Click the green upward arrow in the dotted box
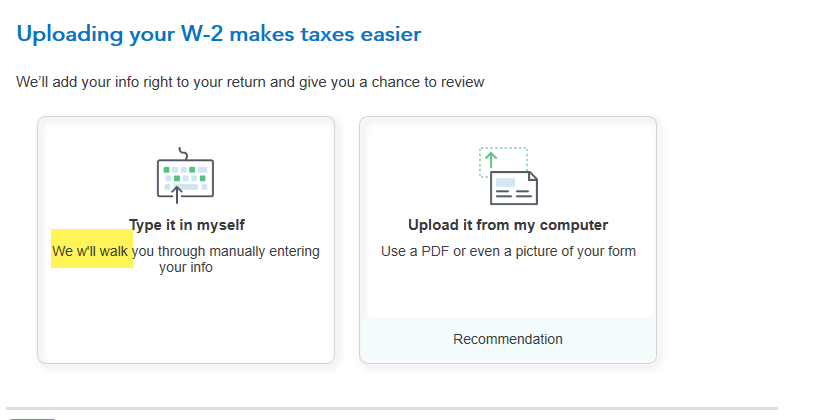The width and height of the screenshot is (815, 420). click(x=490, y=160)
